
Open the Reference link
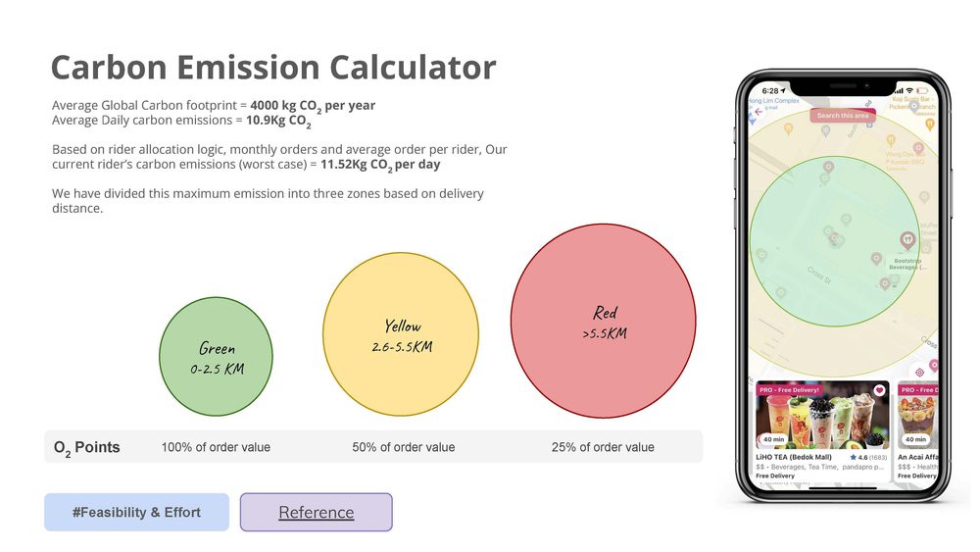click(316, 512)
